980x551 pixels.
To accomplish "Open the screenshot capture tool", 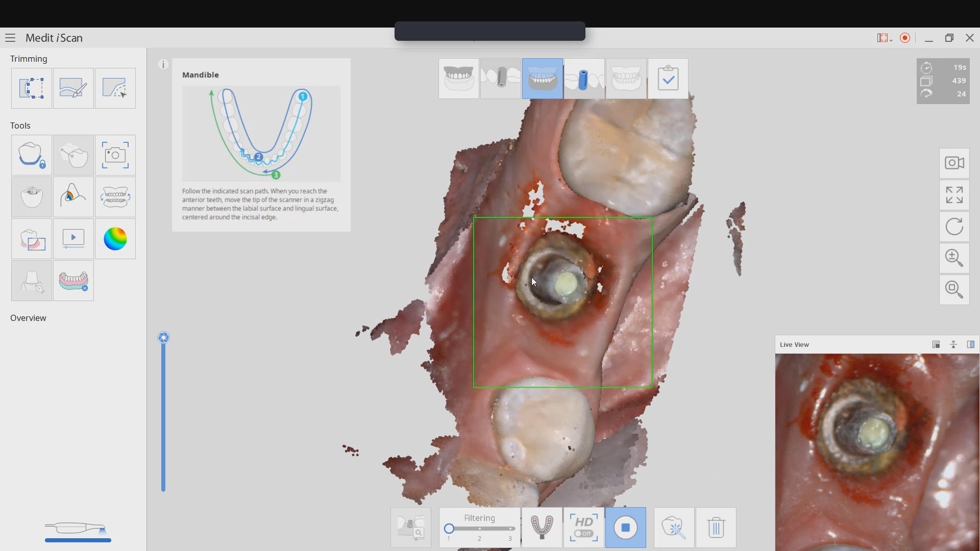I will tap(115, 156).
